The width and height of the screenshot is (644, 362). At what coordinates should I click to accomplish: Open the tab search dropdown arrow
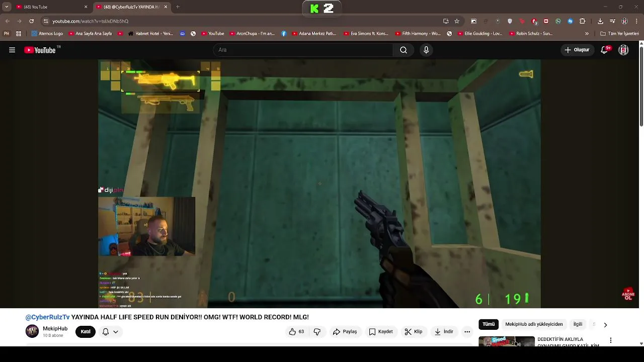(x=7, y=7)
